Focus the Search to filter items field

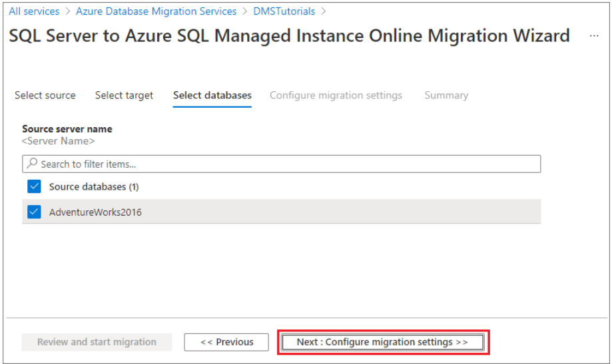pyautogui.click(x=286, y=164)
